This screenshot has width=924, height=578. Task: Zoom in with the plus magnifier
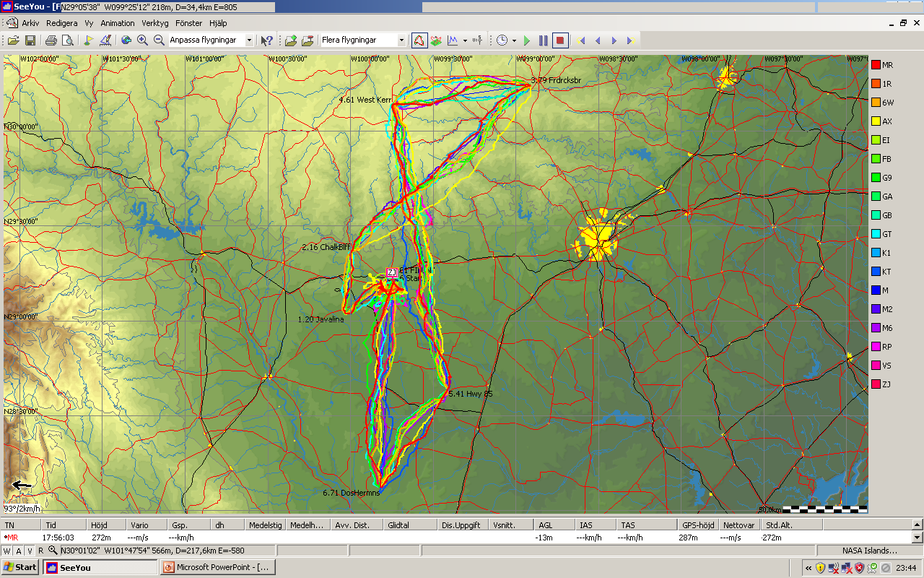(x=142, y=40)
